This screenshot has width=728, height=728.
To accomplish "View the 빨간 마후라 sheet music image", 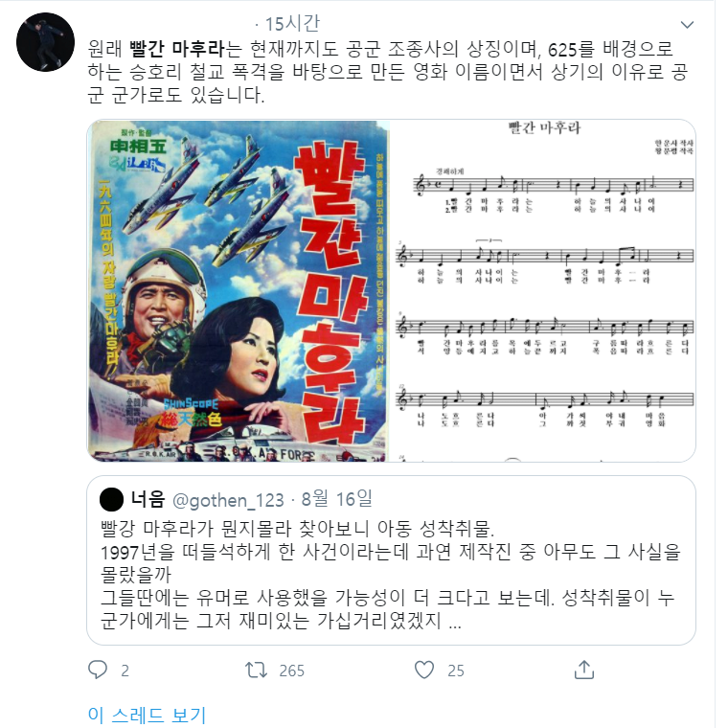I will [x=543, y=290].
